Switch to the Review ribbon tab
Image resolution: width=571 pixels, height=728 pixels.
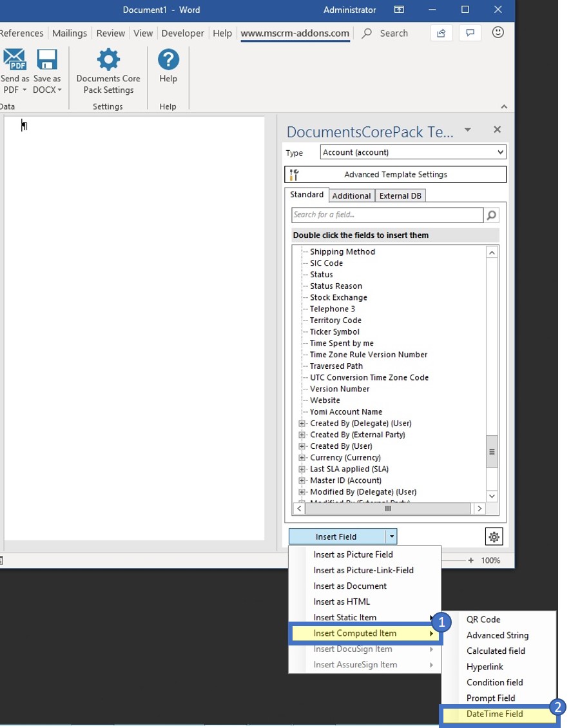(110, 34)
